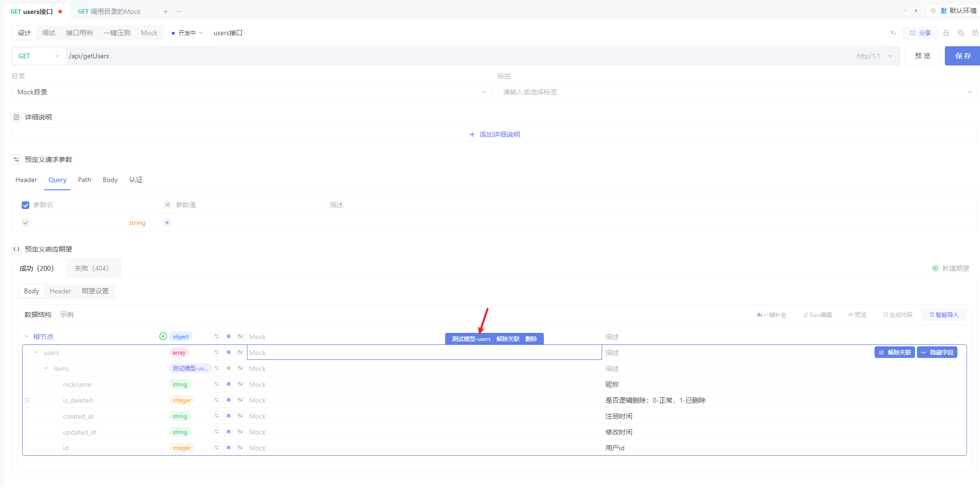Click required asterisk in query parameter row
This screenshot has width=980, height=487.
[x=167, y=223]
